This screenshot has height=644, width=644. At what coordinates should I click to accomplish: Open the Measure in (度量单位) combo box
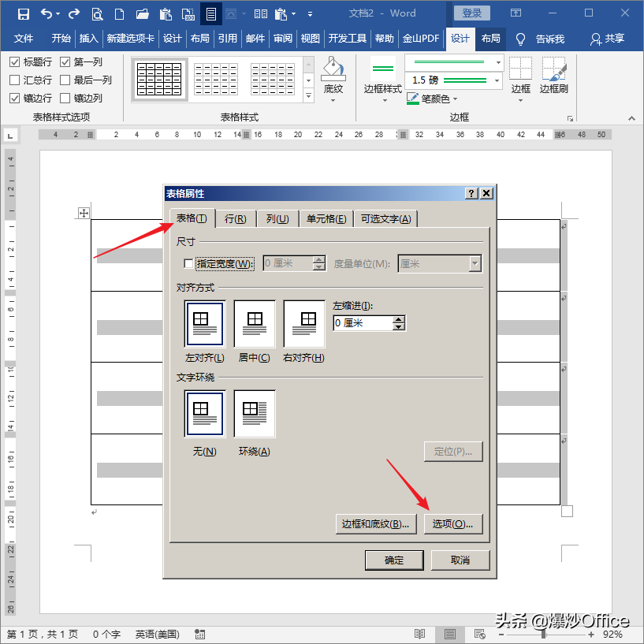[x=440, y=264]
